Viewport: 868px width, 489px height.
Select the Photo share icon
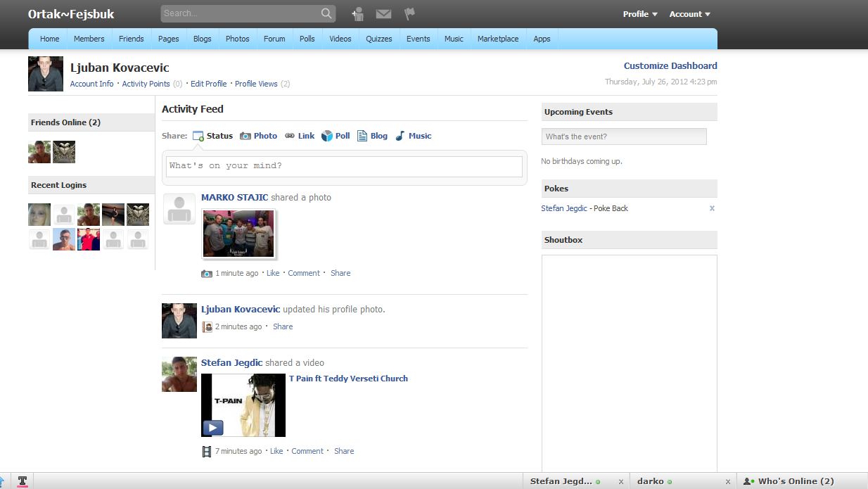pos(245,136)
